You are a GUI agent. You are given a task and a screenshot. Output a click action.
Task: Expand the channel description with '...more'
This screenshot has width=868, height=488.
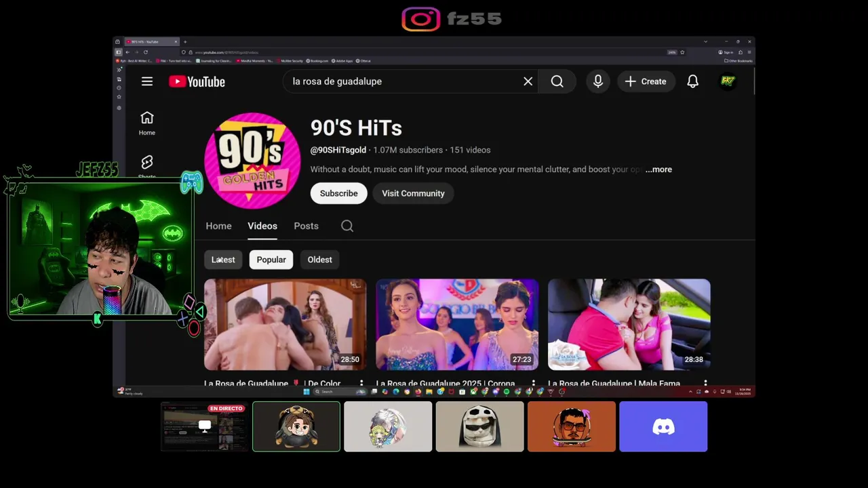658,169
